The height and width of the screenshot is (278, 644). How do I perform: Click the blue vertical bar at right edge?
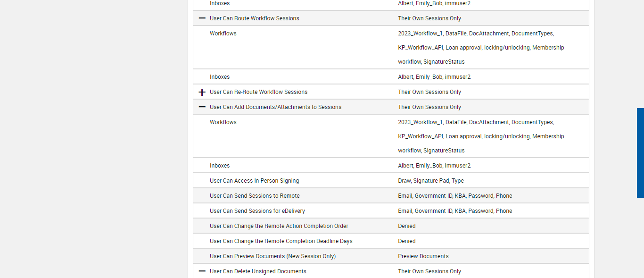(640, 152)
